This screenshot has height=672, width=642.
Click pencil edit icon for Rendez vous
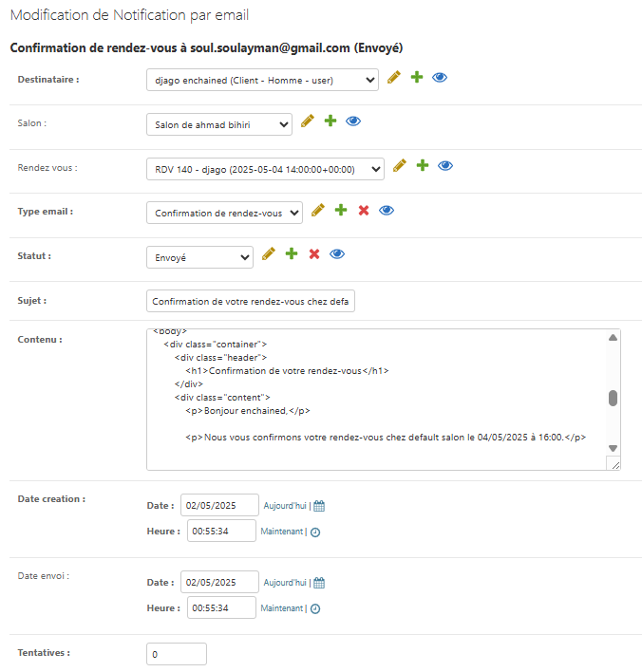(400, 166)
